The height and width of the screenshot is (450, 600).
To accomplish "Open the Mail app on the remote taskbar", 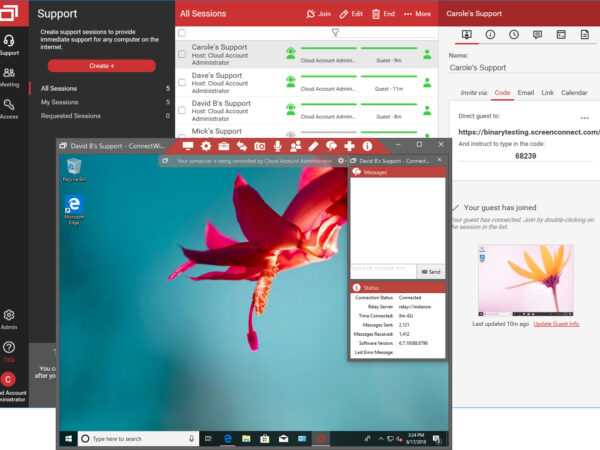I will (283, 439).
